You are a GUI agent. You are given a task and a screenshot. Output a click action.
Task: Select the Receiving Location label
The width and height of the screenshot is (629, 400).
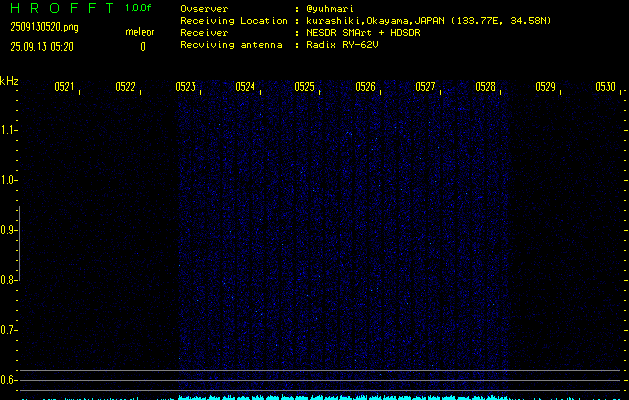[x=234, y=21]
